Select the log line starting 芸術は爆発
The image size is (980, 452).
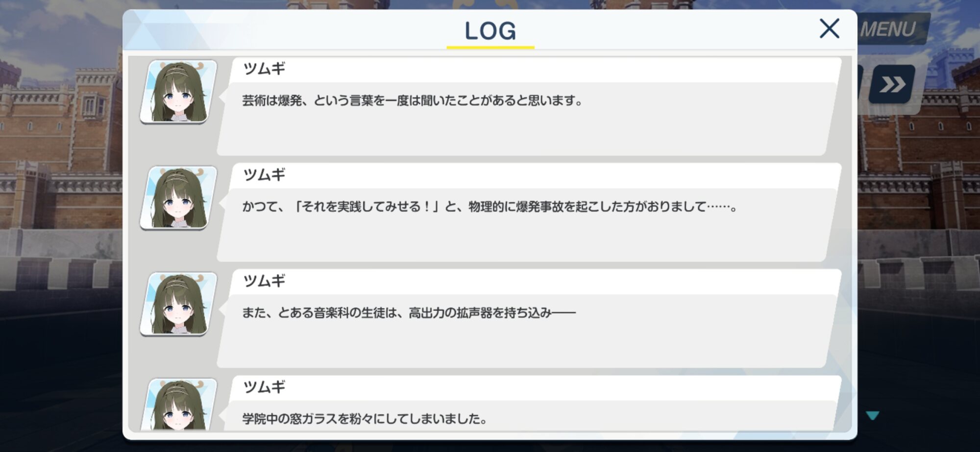412,101
